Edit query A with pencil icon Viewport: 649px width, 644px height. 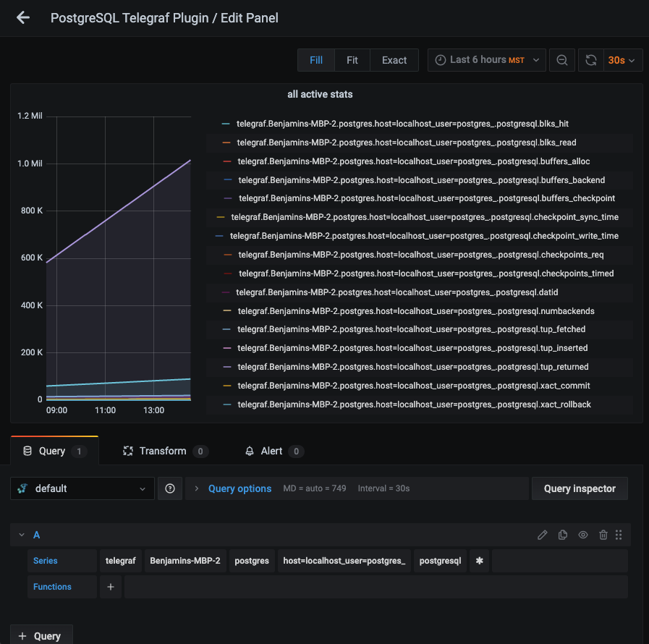tap(542, 535)
